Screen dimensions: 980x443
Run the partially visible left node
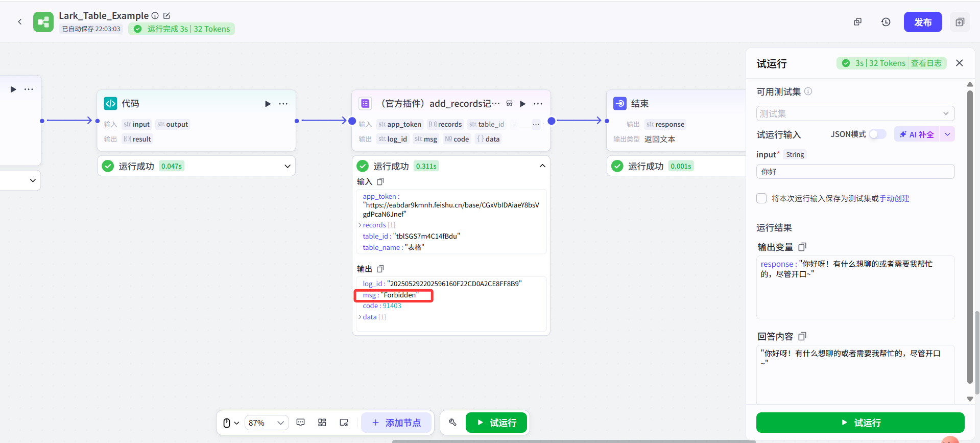point(13,89)
